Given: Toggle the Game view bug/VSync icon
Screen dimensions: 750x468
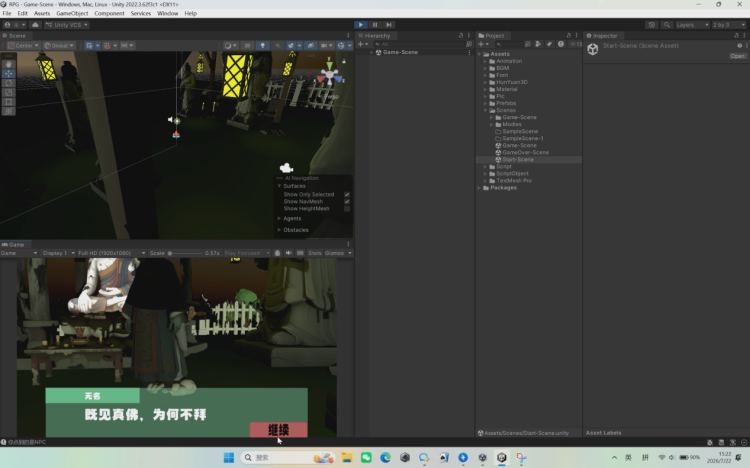Looking at the screenshot, I should click(277, 253).
